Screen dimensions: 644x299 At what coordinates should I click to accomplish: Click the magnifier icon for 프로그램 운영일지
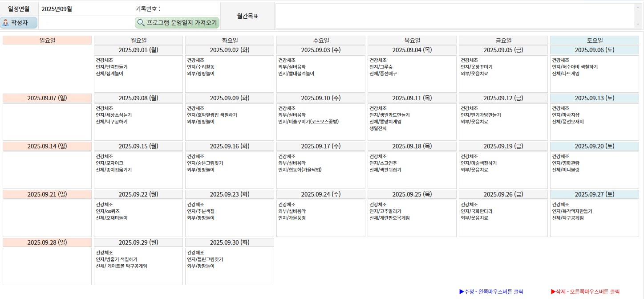pos(141,23)
